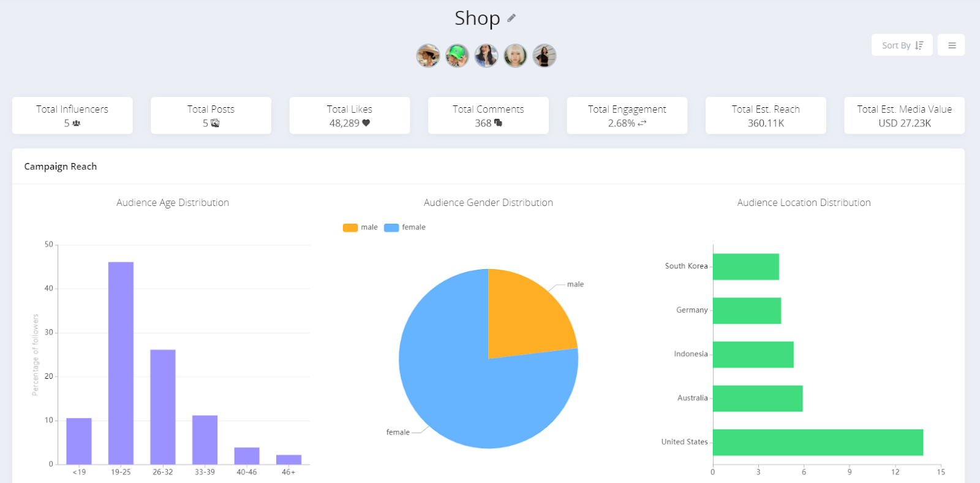Viewport: 980px width, 483px height.
Task: Select influencer avatar wearing beige hat
Action: [428, 56]
